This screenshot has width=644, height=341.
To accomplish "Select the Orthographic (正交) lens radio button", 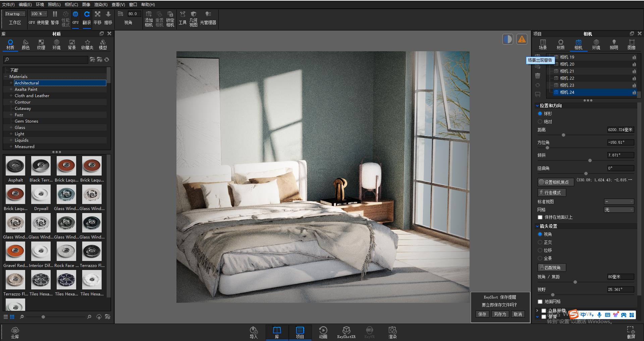I will [540, 242].
